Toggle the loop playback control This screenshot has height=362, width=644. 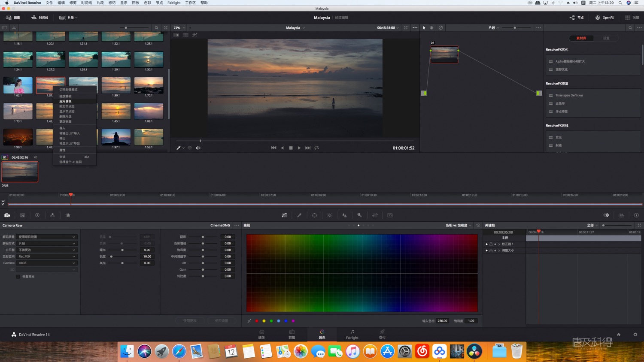pos(316,148)
